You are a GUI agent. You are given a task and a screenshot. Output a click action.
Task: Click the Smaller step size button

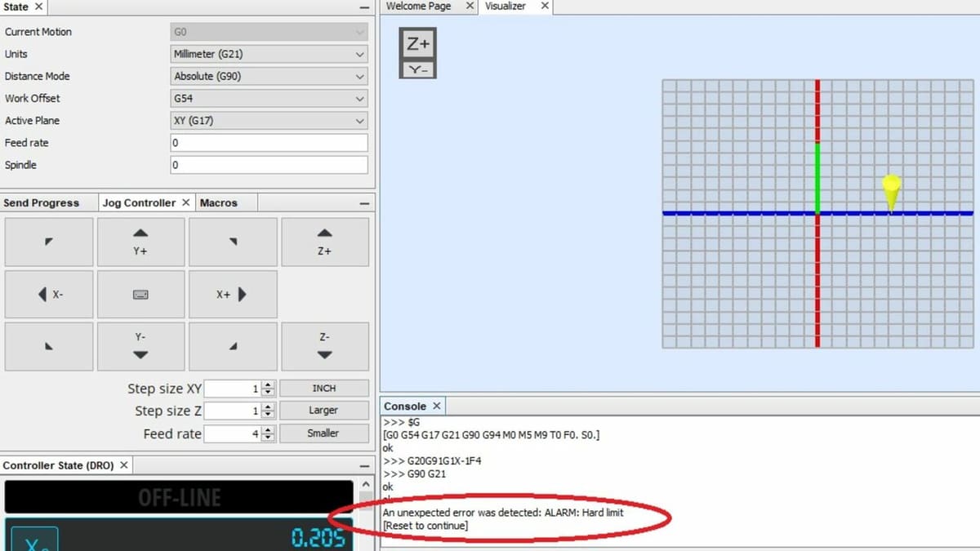tap(323, 433)
